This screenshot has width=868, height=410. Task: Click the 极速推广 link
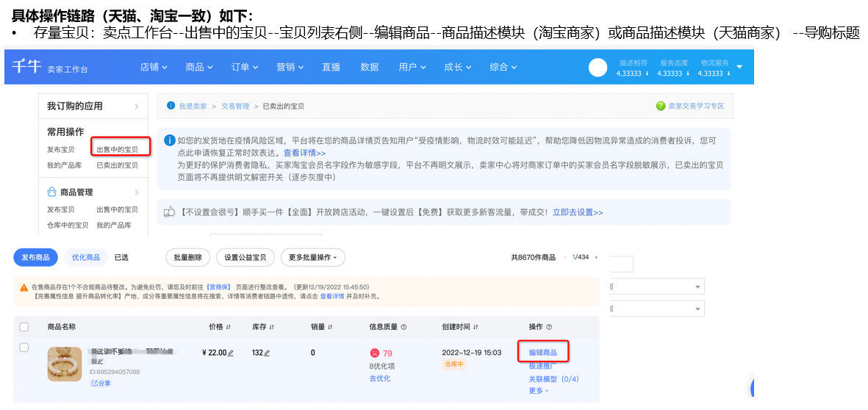click(x=542, y=367)
